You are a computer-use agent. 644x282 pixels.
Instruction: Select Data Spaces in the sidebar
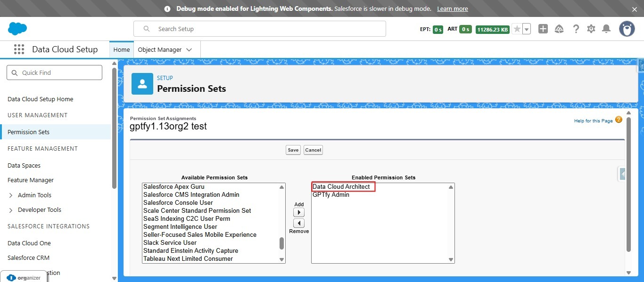coord(24,165)
